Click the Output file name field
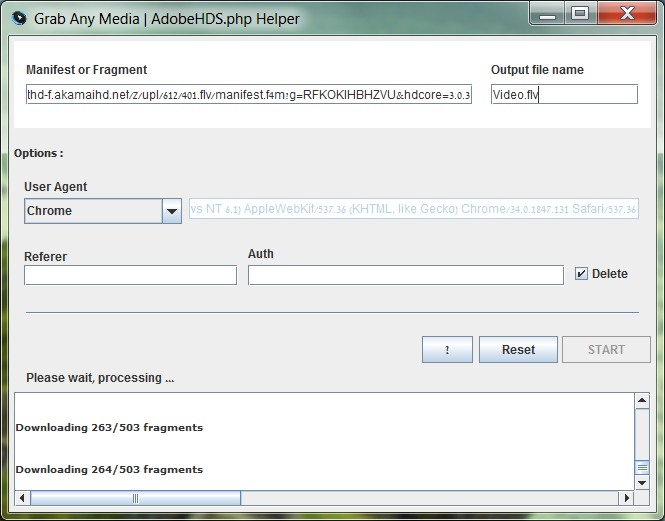This screenshot has width=665, height=521. coord(564,94)
